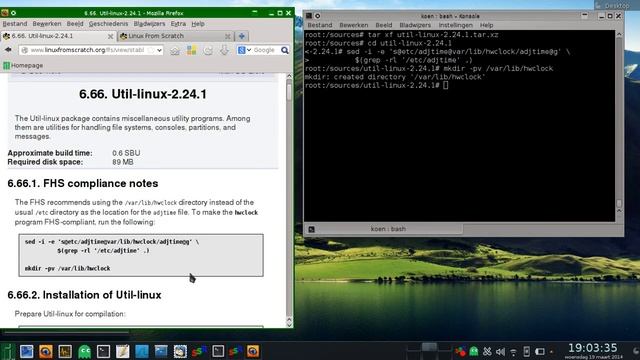This screenshot has height=360, width=640.
Task: Open a new Firefox tab with plus button
Action: tap(242, 36)
